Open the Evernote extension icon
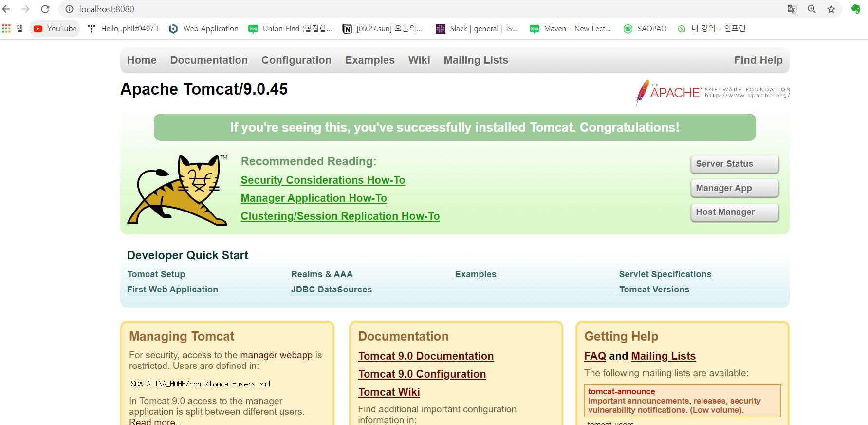 [855, 9]
